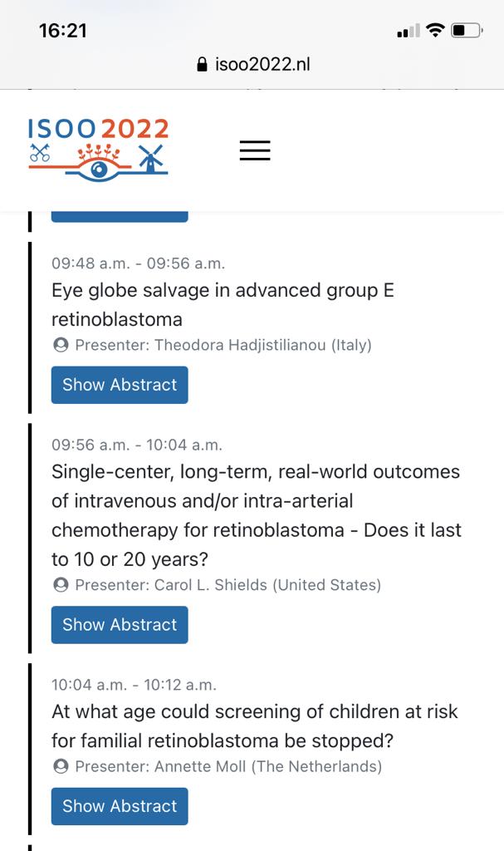Tap the Wi-Fi status icon
This screenshot has height=851, width=504.
(435, 31)
